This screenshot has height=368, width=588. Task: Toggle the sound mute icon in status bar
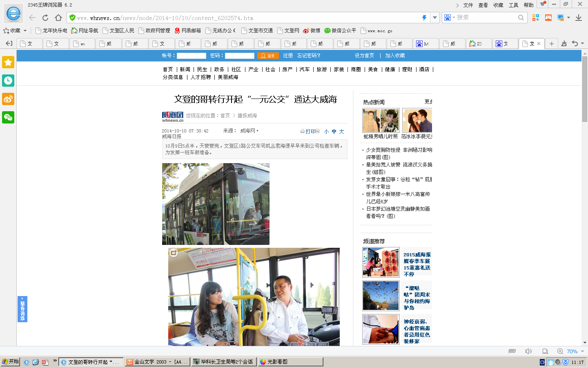click(x=528, y=351)
